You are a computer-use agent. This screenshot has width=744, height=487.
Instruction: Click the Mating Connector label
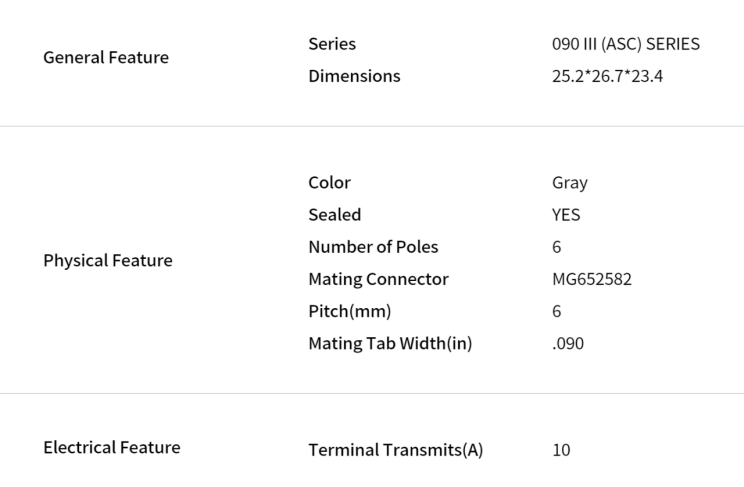378,279
